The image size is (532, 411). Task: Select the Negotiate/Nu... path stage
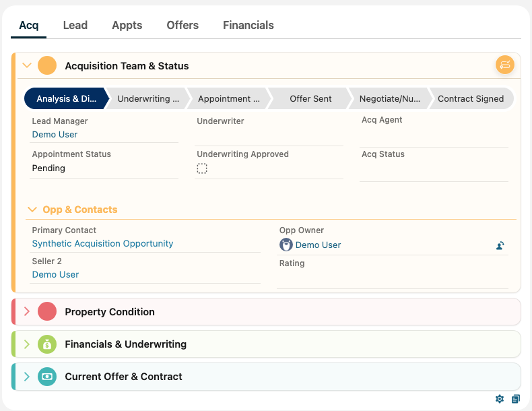pyautogui.click(x=390, y=99)
